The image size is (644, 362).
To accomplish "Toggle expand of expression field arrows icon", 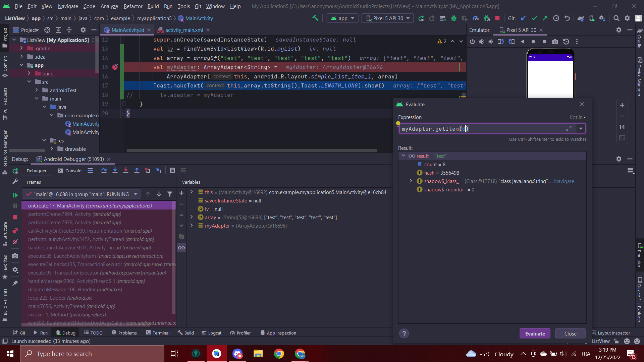I will (569, 128).
